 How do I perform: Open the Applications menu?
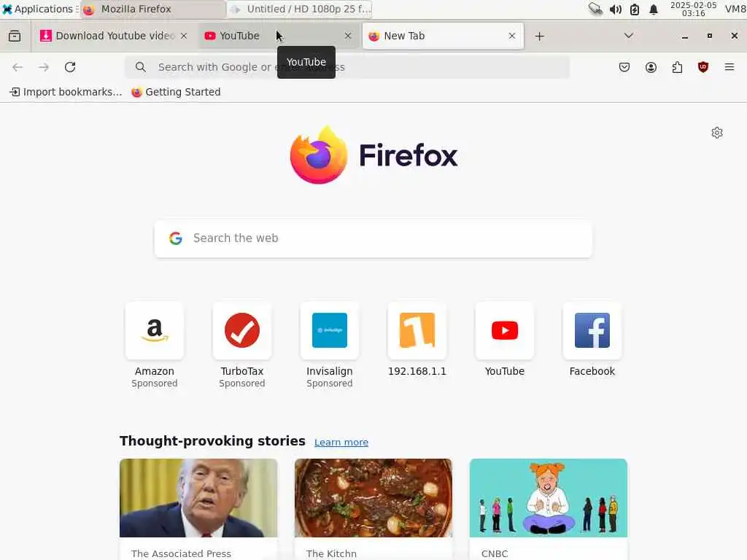[38, 9]
